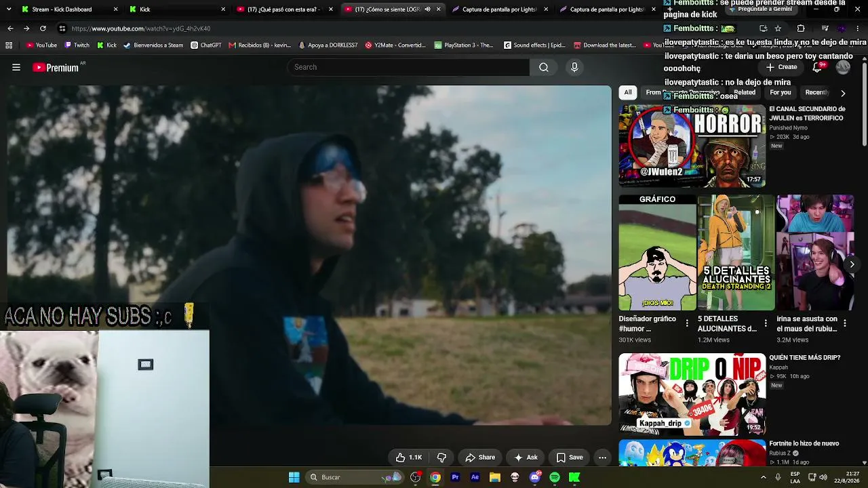Reload the YouTube page
The height and width of the screenshot is (488, 868).
tap(43, 28)
